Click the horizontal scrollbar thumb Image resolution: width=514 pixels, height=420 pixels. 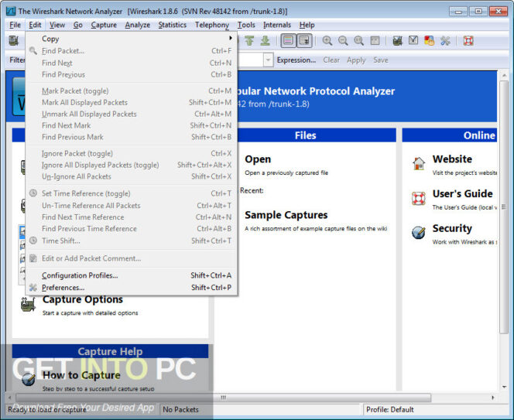point(223,398)
